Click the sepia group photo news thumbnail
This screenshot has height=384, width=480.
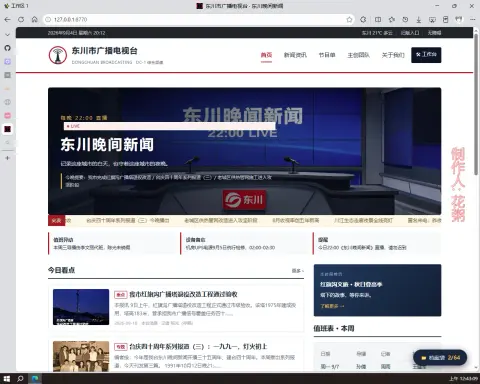(x=81, y=356)
